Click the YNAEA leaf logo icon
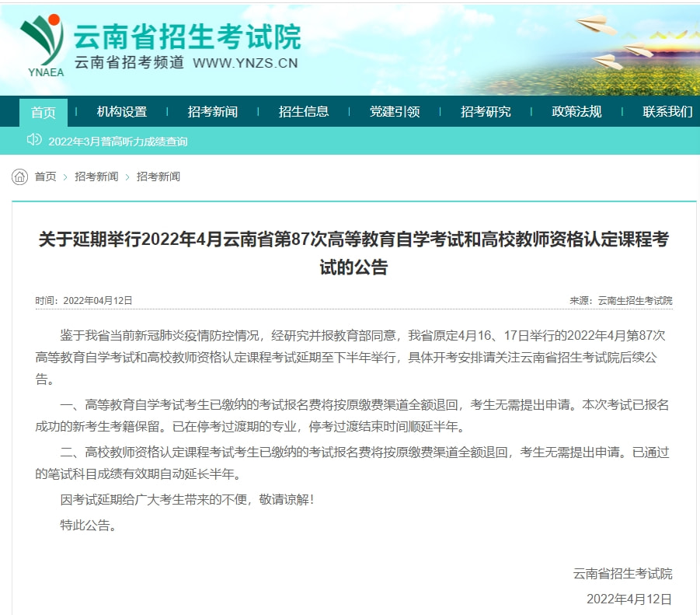Image resolution: width=700 pixels, height=615 pixels. (43, 44)
